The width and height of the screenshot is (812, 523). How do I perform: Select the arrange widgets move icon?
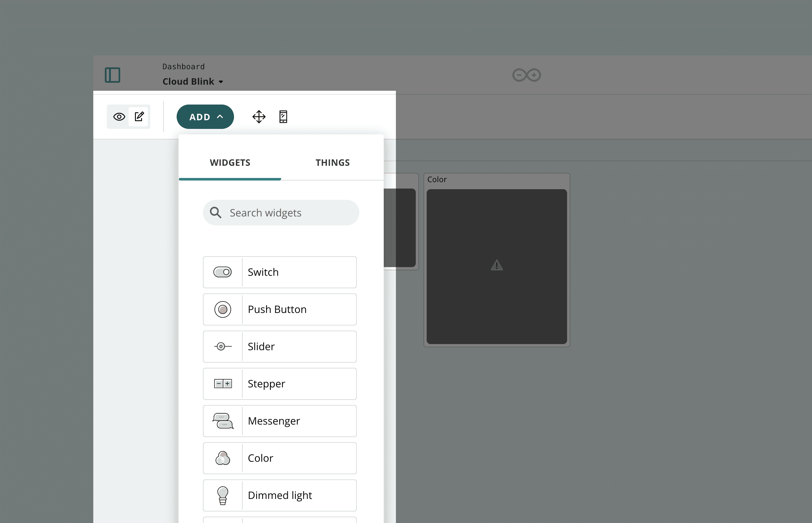pyautogui.click(x=259, y=116)
